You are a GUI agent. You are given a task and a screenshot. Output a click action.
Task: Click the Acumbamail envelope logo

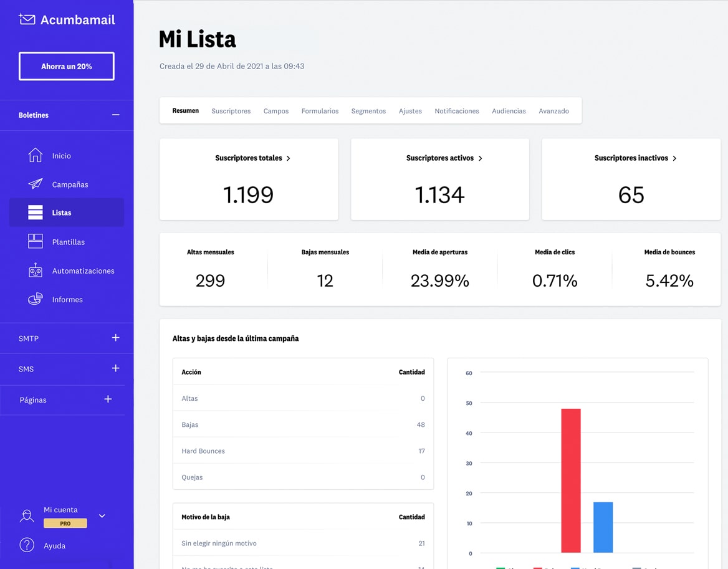[x=27, y=19]
